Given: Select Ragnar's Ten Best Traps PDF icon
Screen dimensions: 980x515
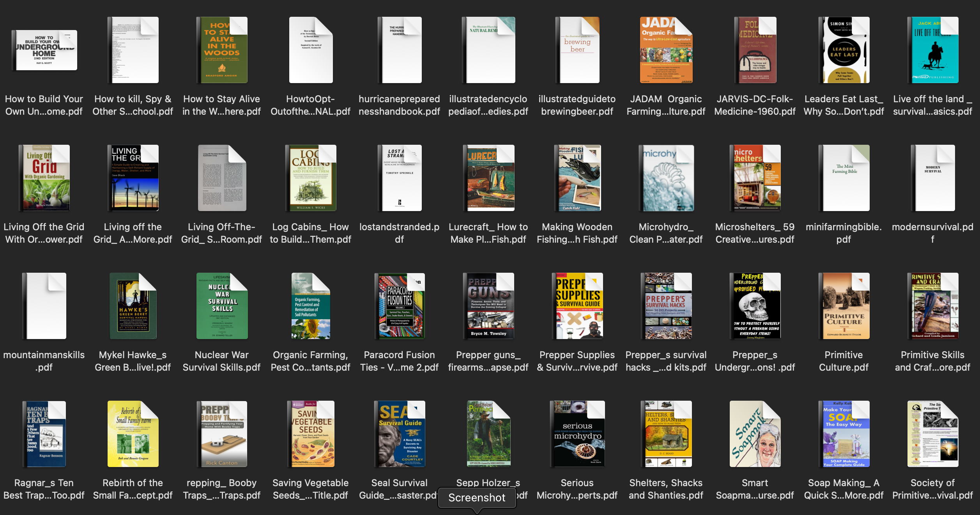Looking at the screenshot, I should pos(44,434).
